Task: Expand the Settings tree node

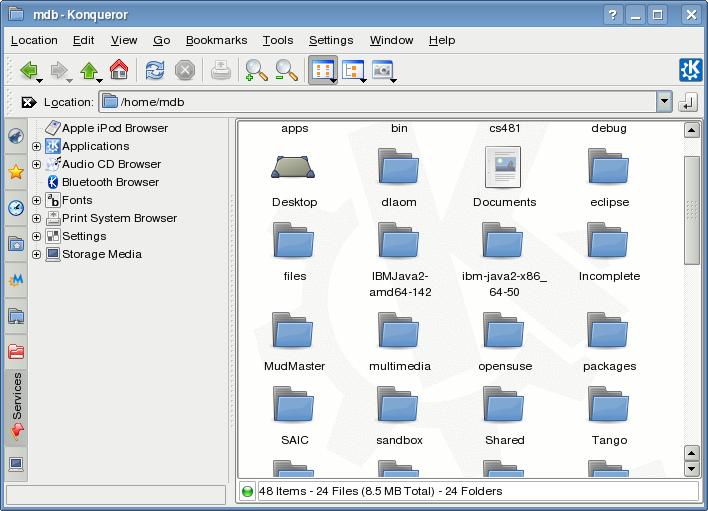Action: click(x=37, y=237)
